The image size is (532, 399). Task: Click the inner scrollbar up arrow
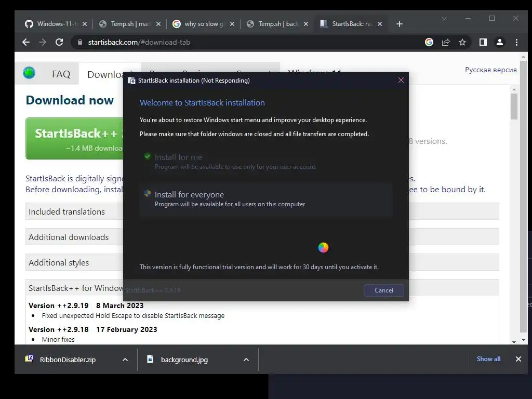[514, 89]
